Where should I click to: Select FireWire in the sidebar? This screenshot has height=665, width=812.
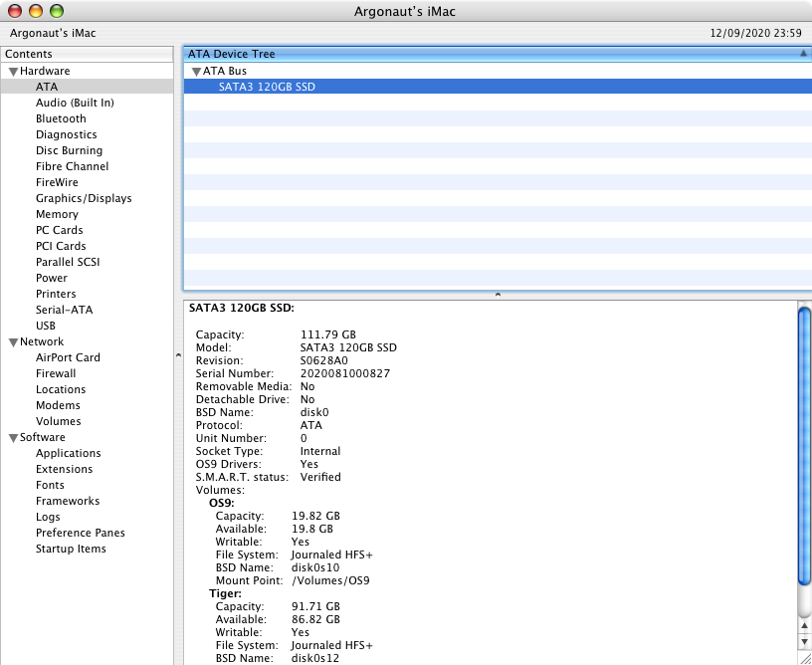coord(57,182)
